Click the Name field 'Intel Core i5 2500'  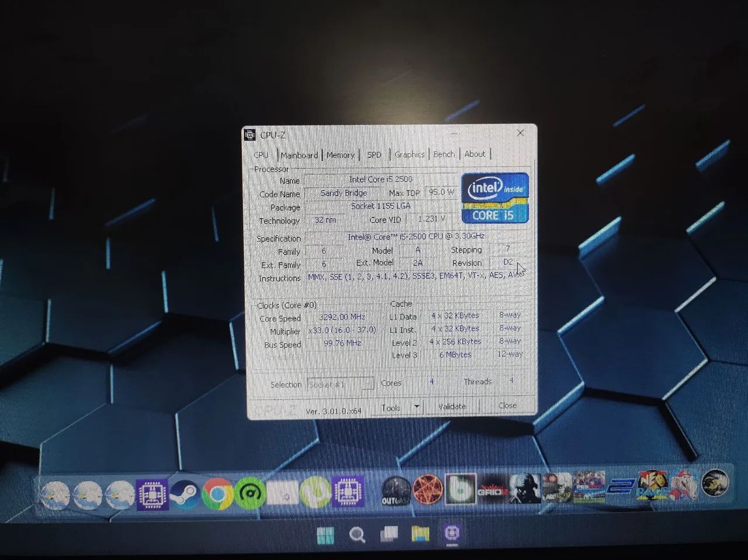[381, 179]
